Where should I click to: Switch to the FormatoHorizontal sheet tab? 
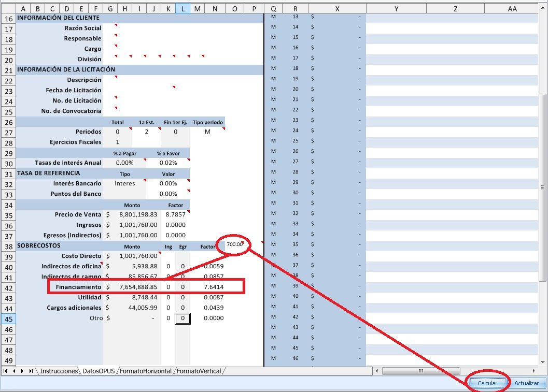(x=146, y=371)
